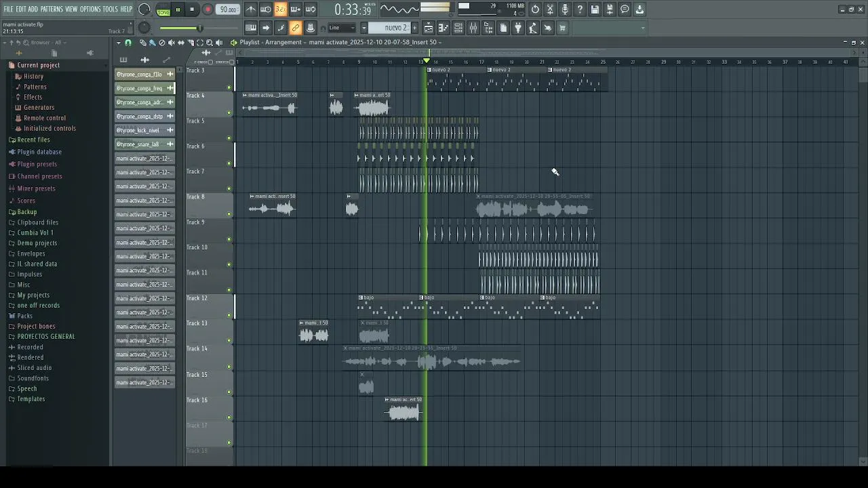Open the plugin picker plug icon
The height and width of the screenshot is (488, 868).
518,28
